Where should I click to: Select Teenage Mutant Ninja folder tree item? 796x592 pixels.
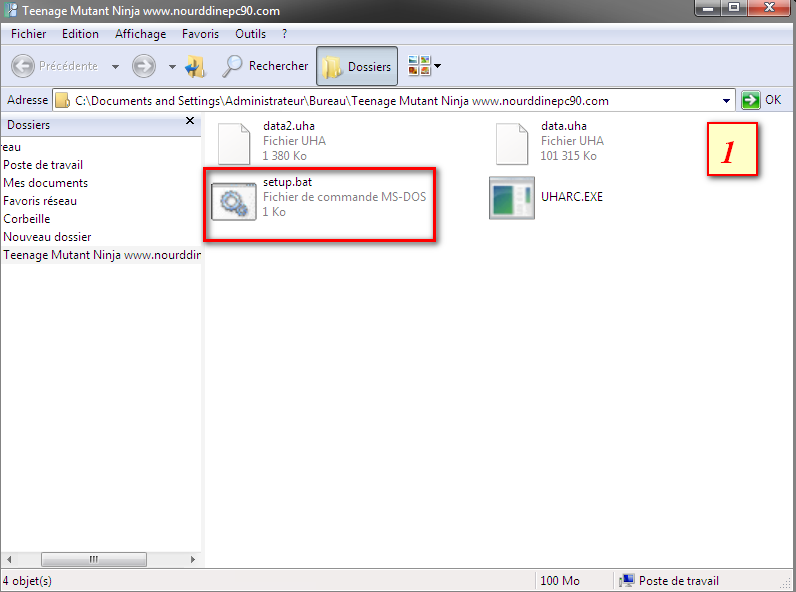coord(102,255)
